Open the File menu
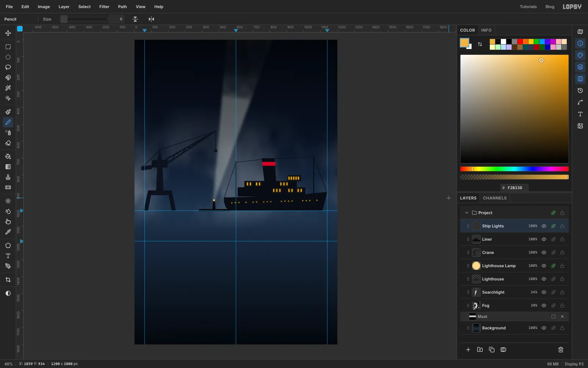 (x=9, y=7)
